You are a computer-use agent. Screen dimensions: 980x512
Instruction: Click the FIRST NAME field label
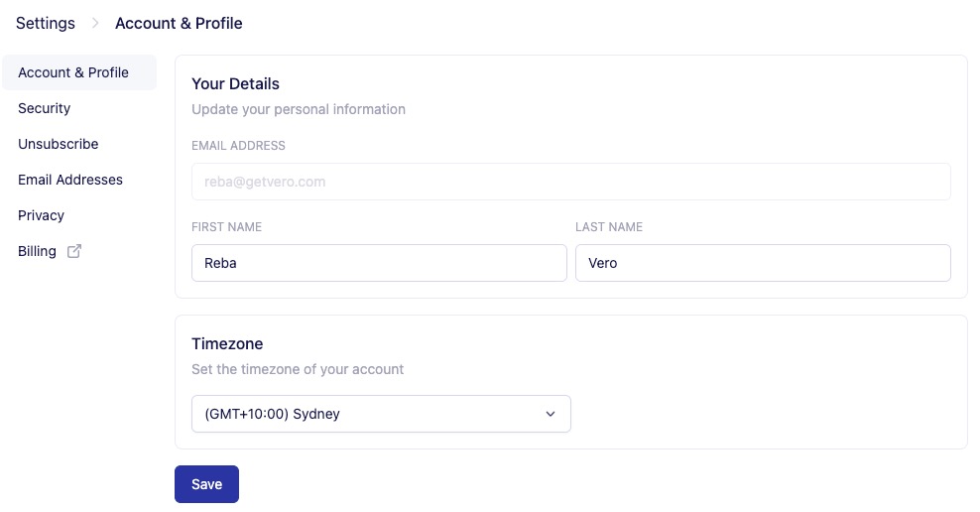pyautogui.click(x=226, y=227)
